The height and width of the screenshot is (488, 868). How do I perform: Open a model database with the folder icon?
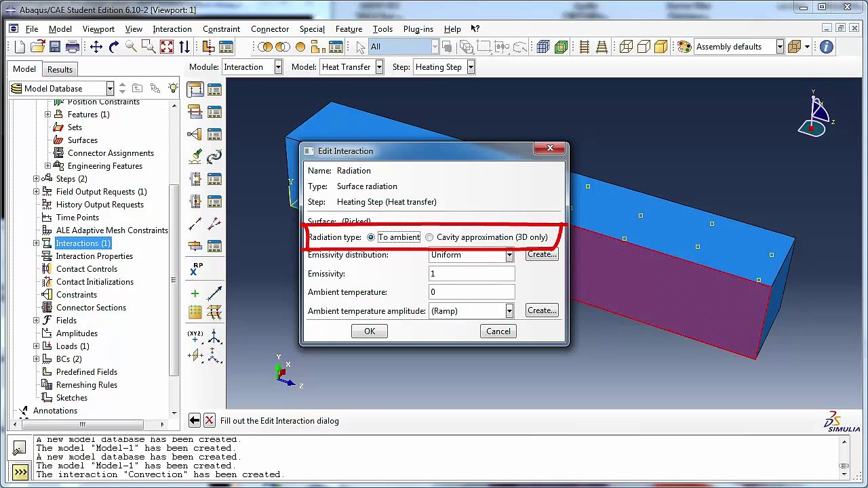[37, 47]
